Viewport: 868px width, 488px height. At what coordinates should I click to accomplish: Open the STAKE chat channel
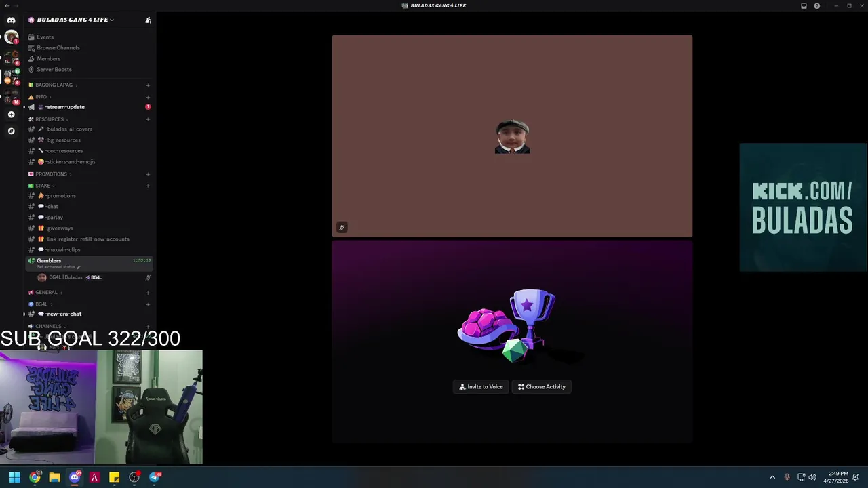pos(89,206)
